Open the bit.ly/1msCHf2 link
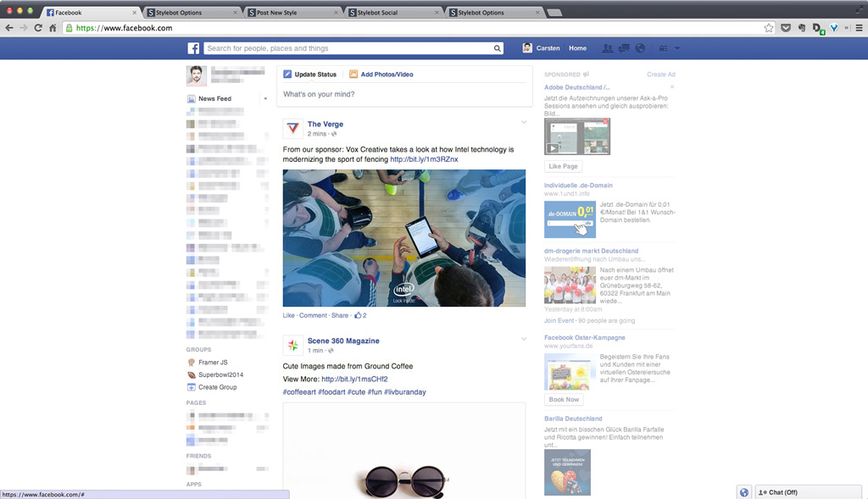Viewport: 868px width, 499px height. pyautogui.click(x=354, y=379)
